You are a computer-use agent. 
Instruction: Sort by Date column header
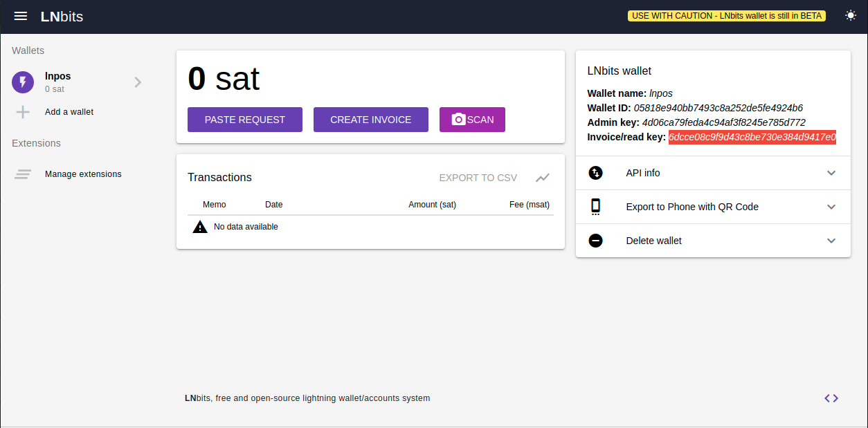tap(274, 205)
